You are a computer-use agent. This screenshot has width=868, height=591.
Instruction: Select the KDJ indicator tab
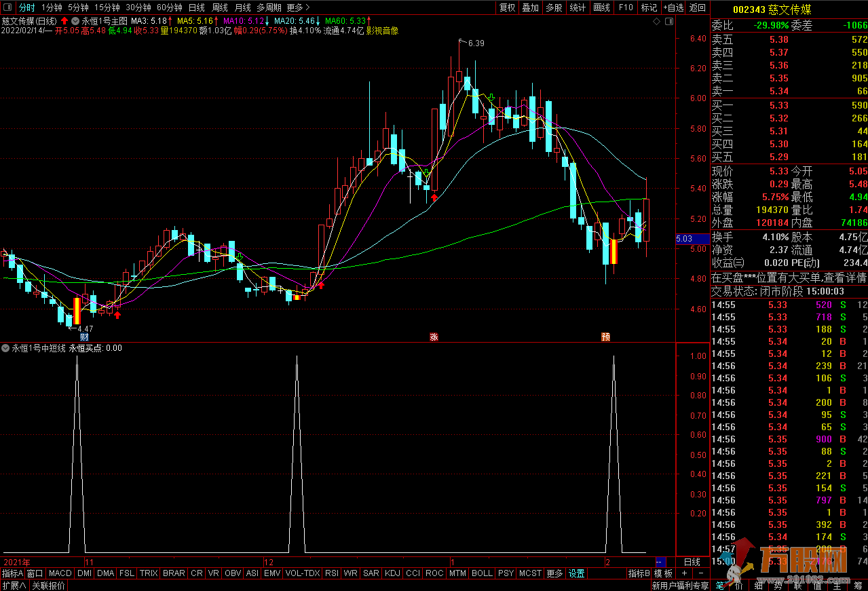point(393,573)
